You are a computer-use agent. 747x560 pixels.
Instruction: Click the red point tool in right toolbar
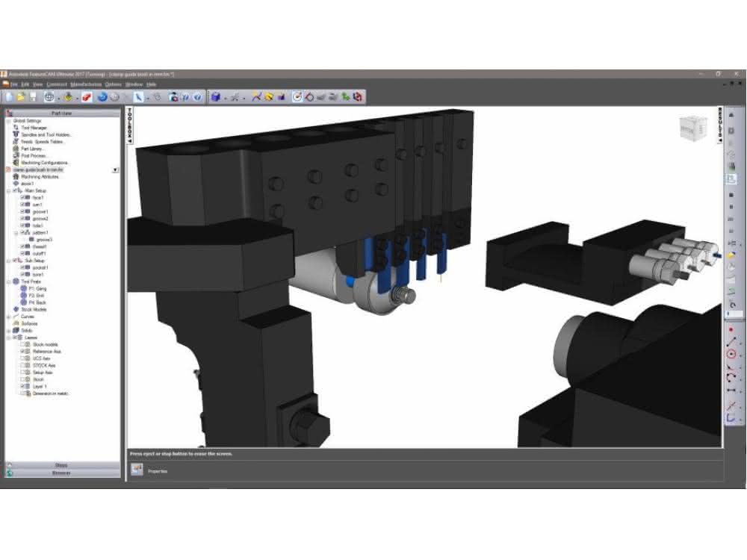(x=731, y=329)
